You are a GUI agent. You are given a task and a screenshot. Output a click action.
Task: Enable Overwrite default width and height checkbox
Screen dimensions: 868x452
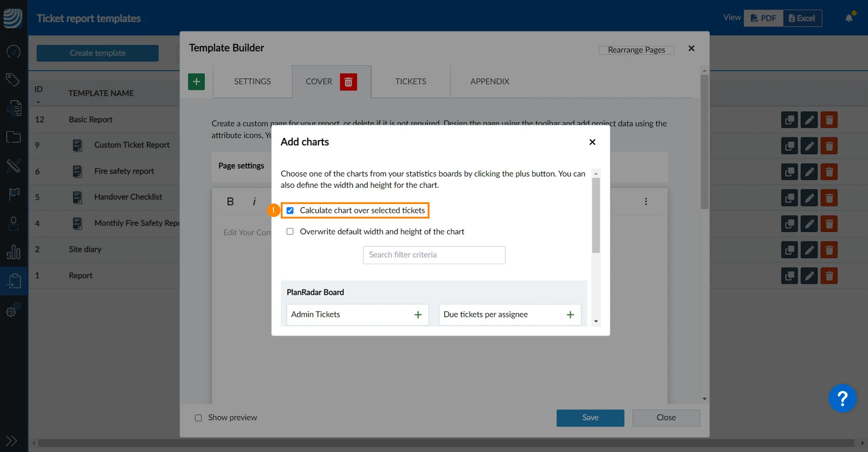[x=290, y=232]
